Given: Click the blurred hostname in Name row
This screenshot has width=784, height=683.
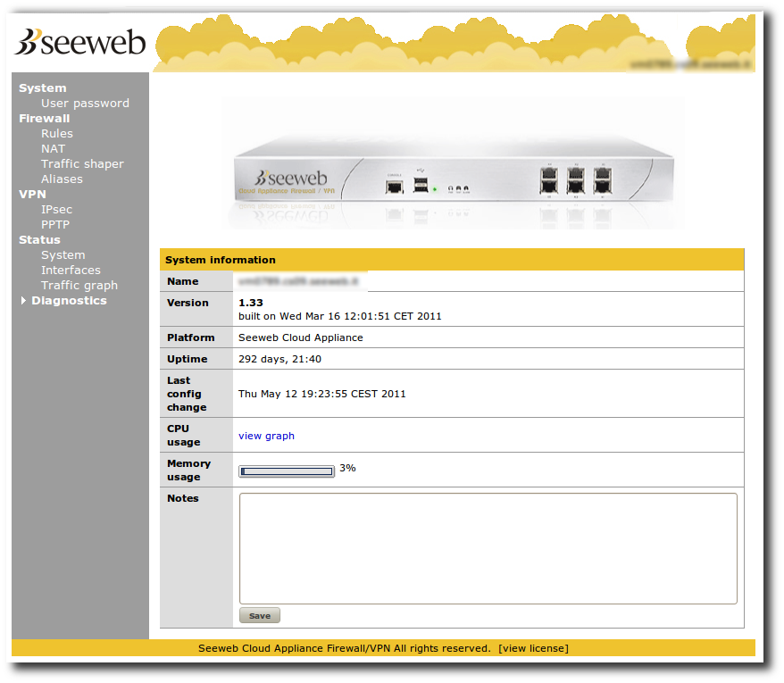Looking at the screenshot, I should point(298,281).
